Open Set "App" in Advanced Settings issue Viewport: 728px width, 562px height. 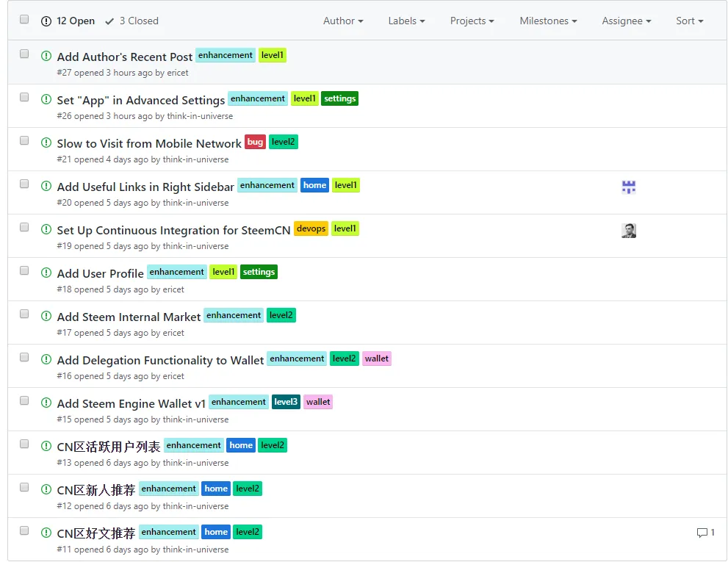(141, 101)
